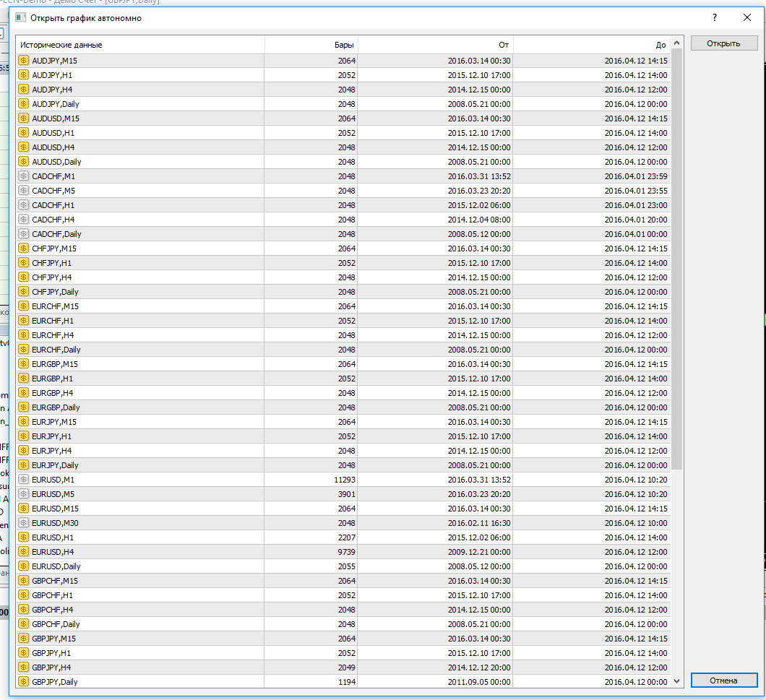Image resolution: width=766 pixels, height=700 pixels.
Task: Select the EURJPY,H4 row
Action: [343, 451]
